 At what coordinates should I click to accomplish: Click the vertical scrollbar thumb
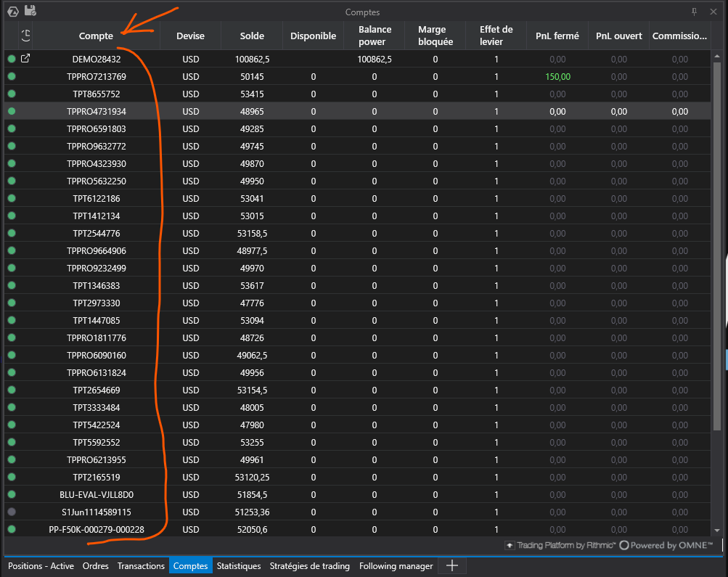pos(717,246)
